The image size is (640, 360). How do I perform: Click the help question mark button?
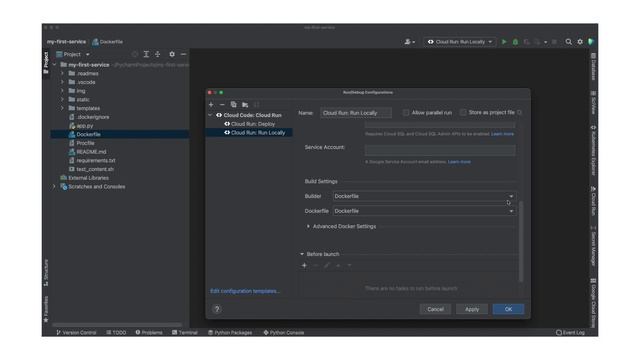tap(217, 309)
